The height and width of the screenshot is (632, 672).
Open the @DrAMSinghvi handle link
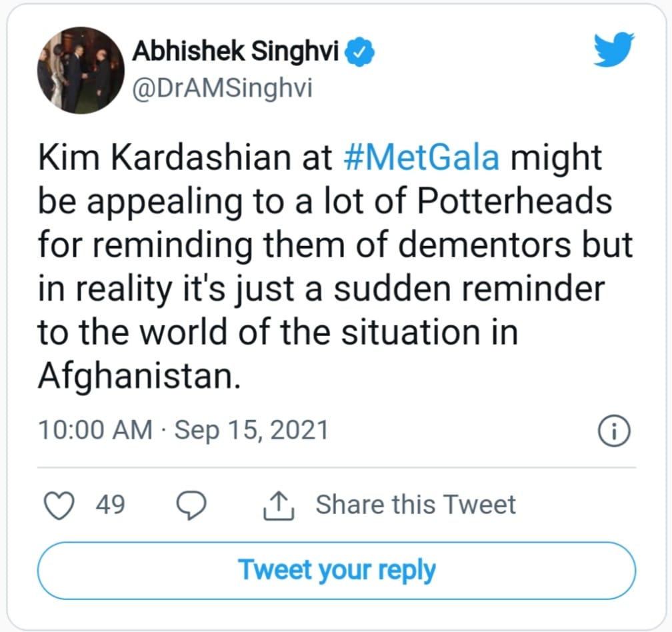coord(222,89)
